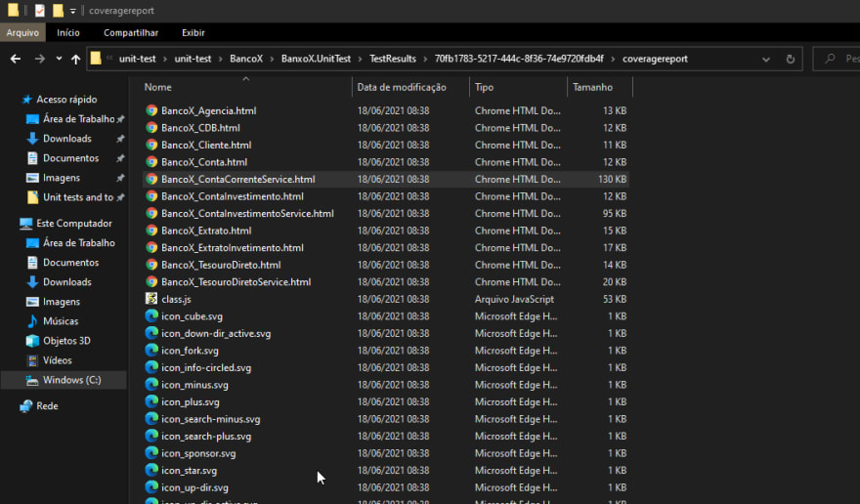860x504 pixels.
Task: Go to the 70fb1783 GUID folder breadcrumb
Action: [x=519, y=59]
